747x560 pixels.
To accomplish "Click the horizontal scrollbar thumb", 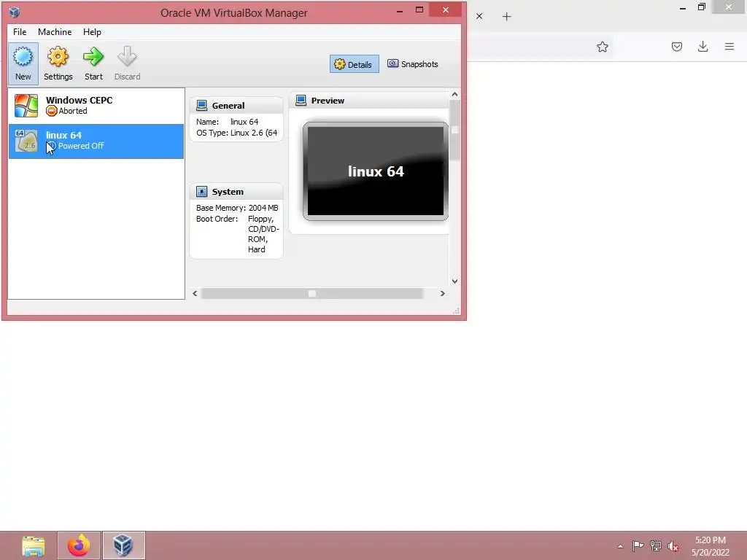I will click(312, 293).
